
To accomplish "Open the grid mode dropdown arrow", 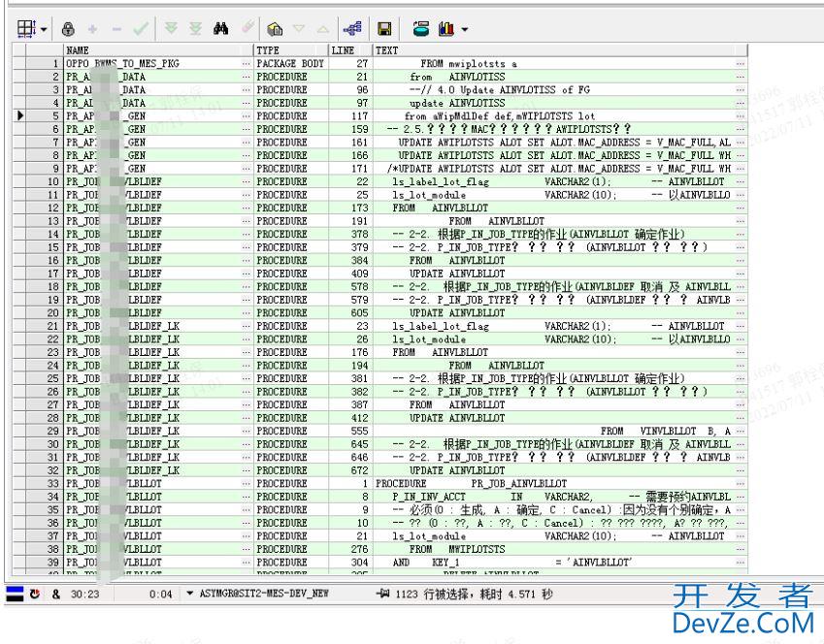I will coord(44,29).
